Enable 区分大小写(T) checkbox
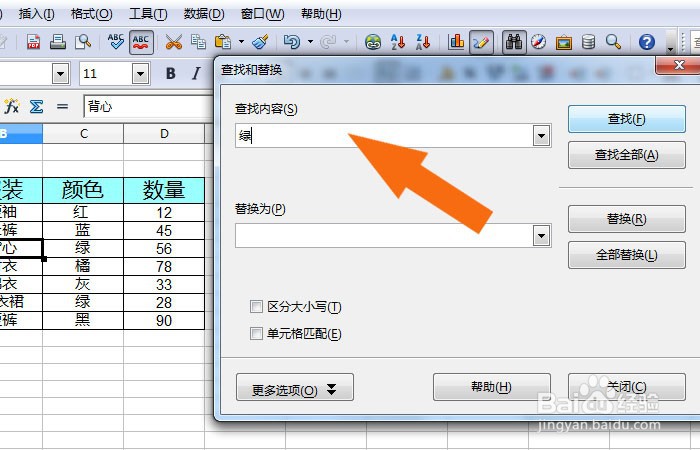 tap(256, 307)
